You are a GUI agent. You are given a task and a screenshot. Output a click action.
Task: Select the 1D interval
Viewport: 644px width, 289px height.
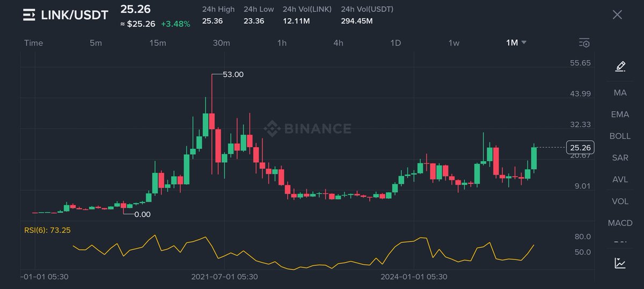pyautogui.click(x=396, y=43)
